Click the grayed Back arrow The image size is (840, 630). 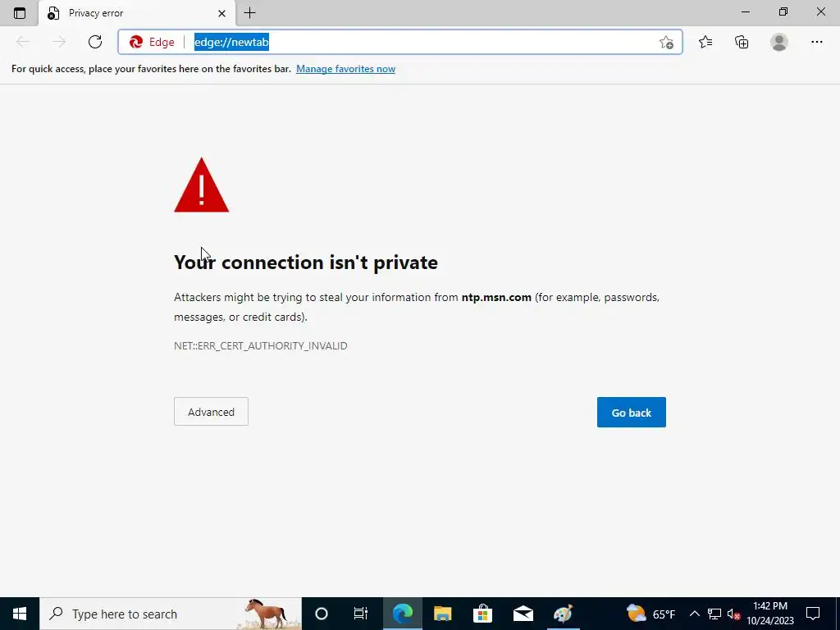[23, 42]
